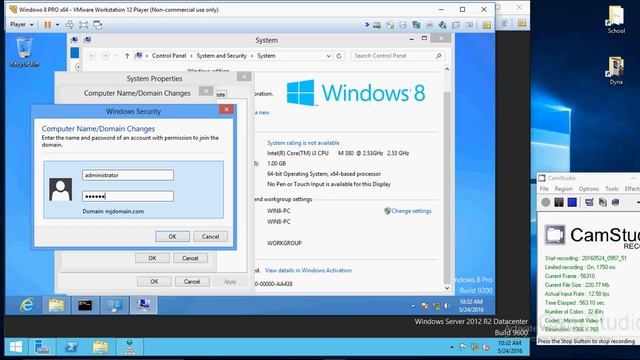Click the 10:32 AM clock on the VM taskbar
Image resolution: width=640 pixels, height=360 pixels.
pyautogui.click(x=471, y=305)
